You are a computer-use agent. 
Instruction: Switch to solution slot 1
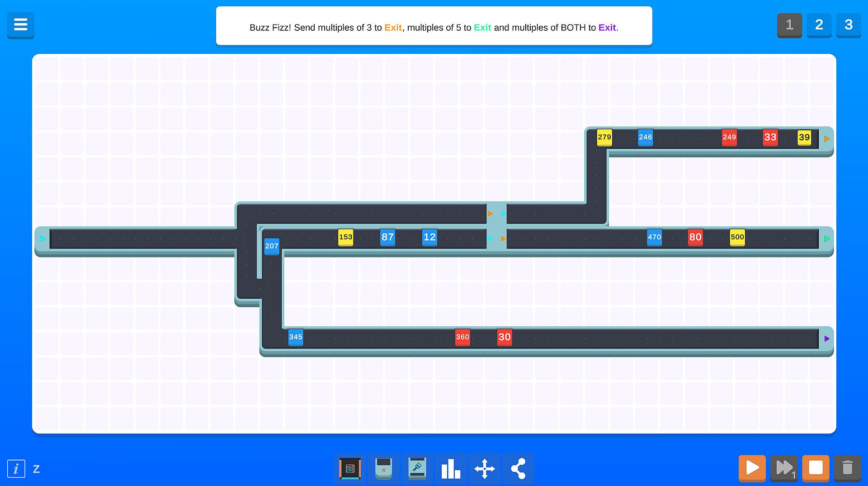pyautogui.click(x=789, y=25)
